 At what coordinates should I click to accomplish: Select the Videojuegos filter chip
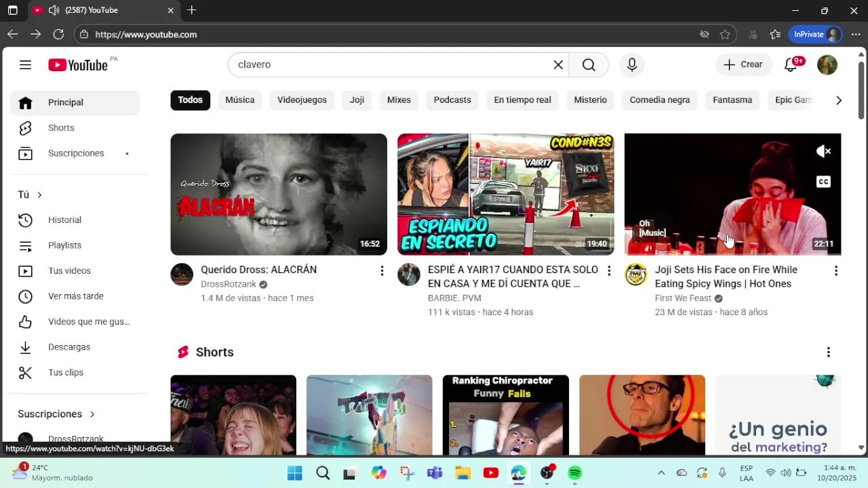click(x=302, y=100)
